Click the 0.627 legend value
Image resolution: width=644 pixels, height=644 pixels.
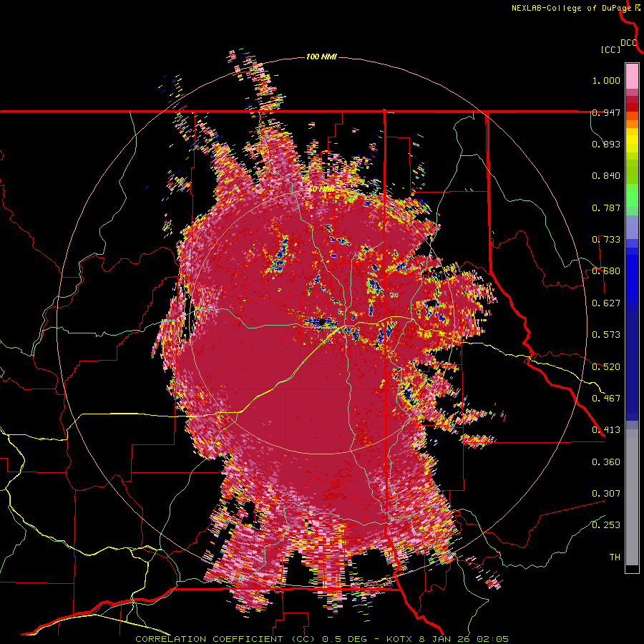606,303
